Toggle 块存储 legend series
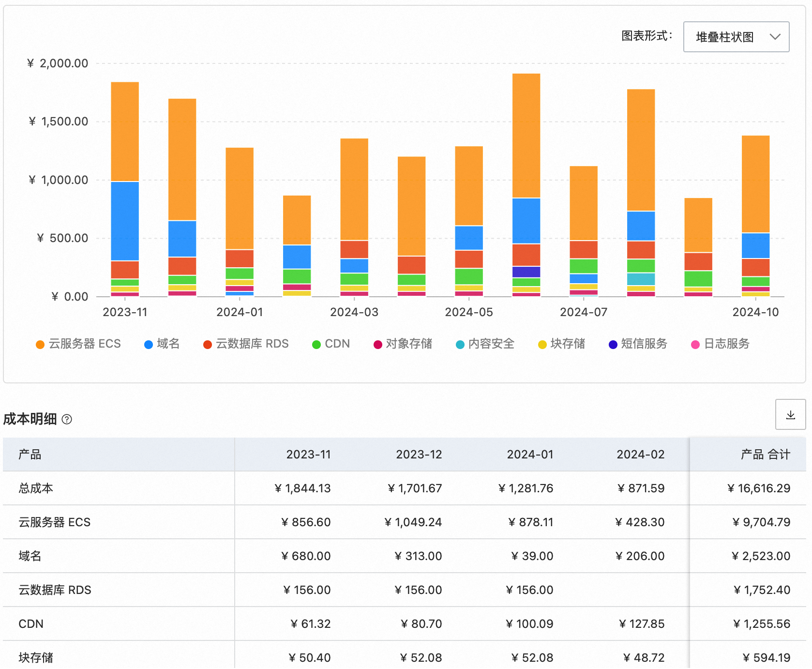 click(561, 344)
